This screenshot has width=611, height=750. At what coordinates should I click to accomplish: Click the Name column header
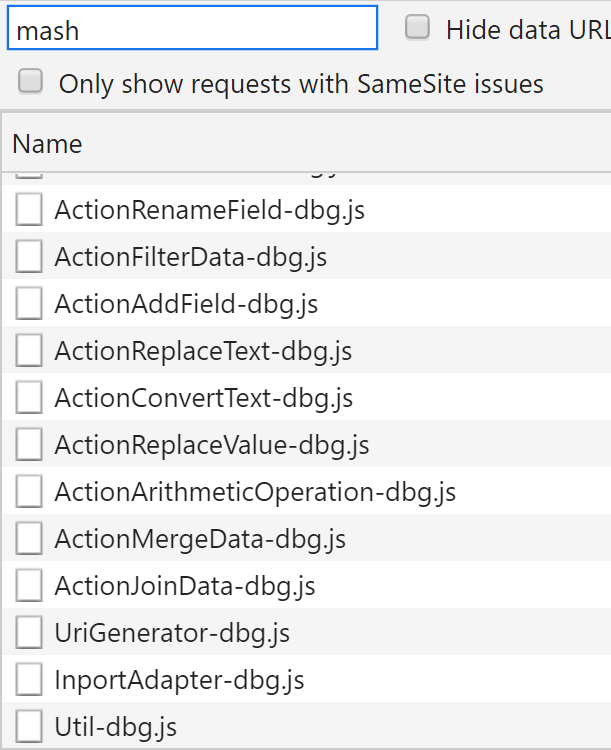(48, 144)
